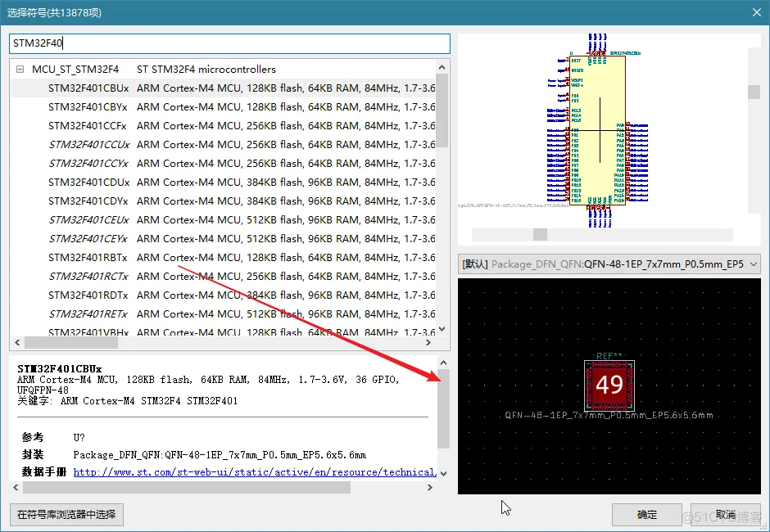Click symbol list scroll-up arrow
Image resolution: width=770 pixels, height=532 pixels.
click(x=442, y=67)
